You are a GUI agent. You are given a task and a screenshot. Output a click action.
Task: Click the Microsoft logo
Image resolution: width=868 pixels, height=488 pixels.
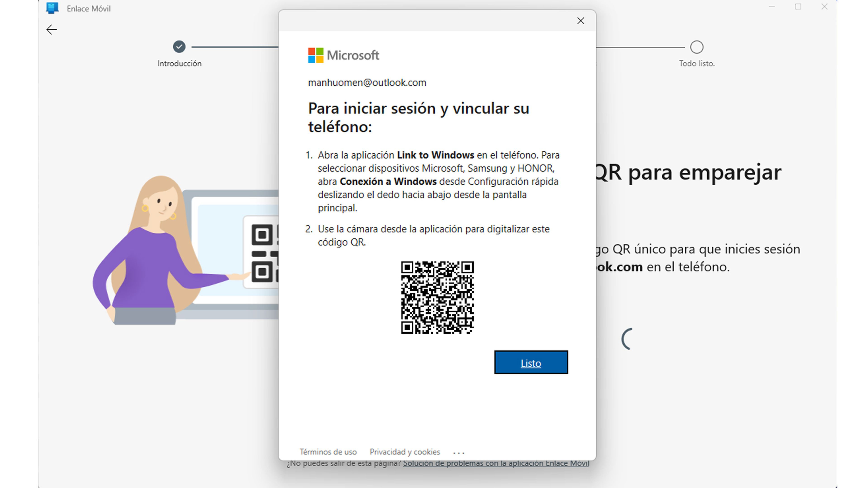click(x=344, y=55)
